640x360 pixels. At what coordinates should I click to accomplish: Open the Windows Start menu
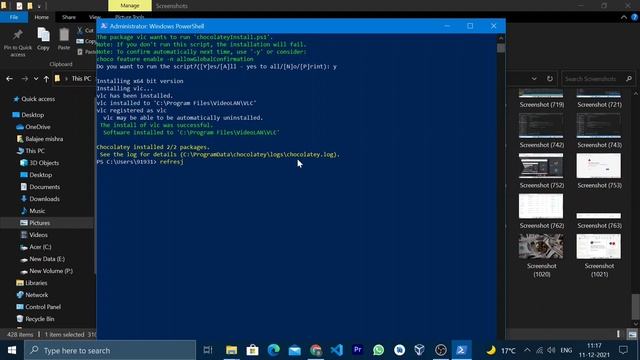tap(12, 350)
